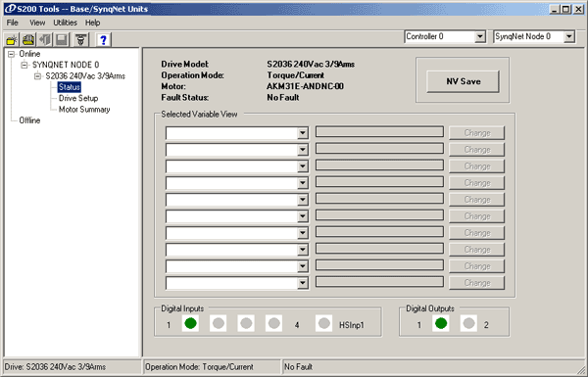Select Status in the tree
The image size is (588, 377).
(x=70, y=87)
